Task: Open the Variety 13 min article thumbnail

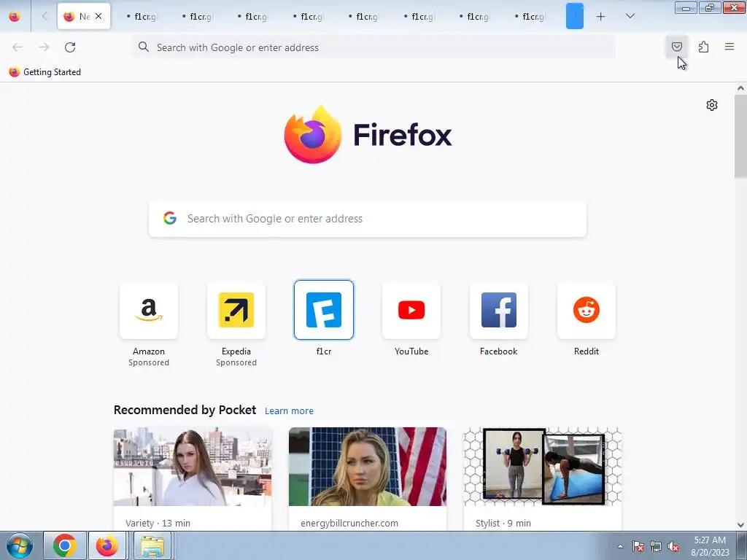Action: pyautogui.click(x=193, y=467)
